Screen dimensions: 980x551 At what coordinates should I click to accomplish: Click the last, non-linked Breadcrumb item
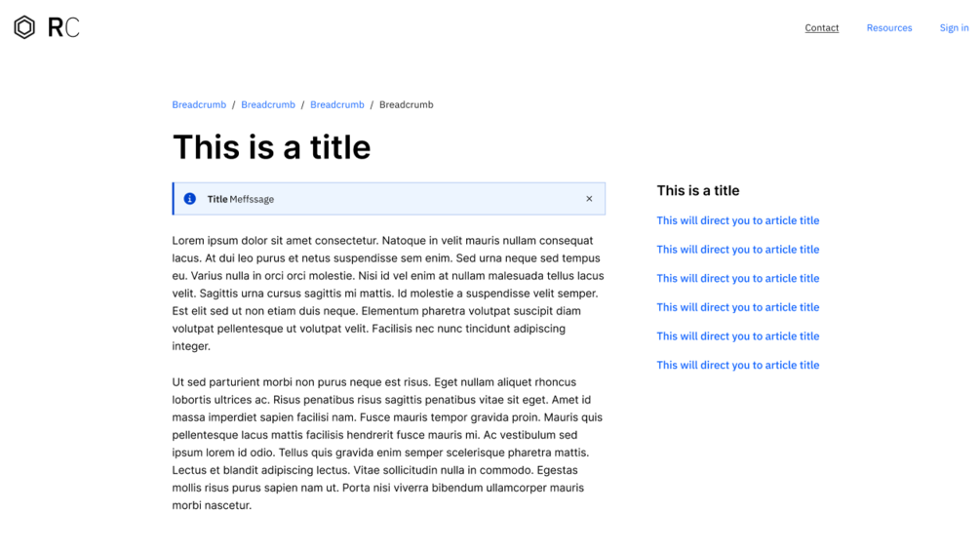pos(407,104)
